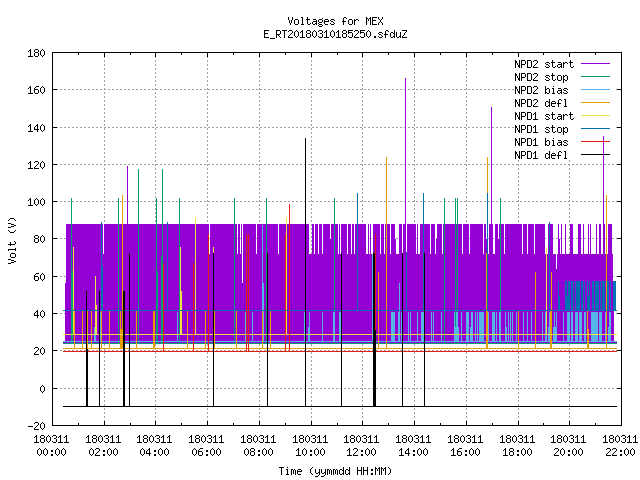
Task: Select the NPD1 defl legend label
Action: [x=541, y=155]
